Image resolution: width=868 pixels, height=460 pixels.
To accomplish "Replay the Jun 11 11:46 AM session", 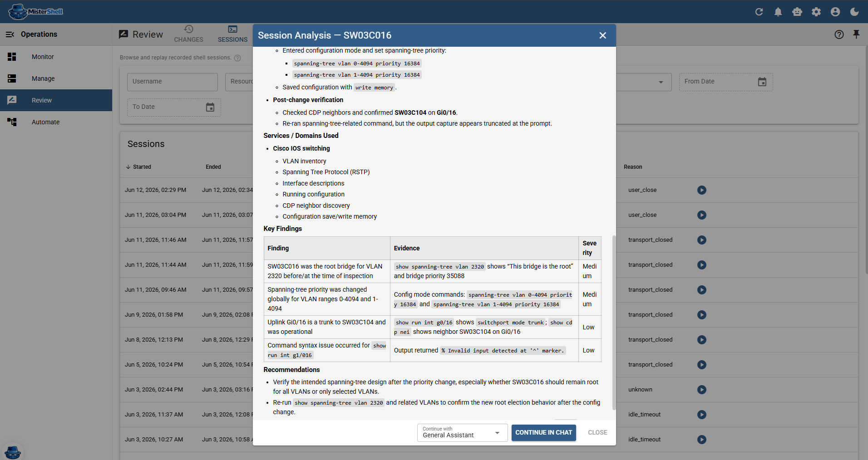I will point(702,240).
